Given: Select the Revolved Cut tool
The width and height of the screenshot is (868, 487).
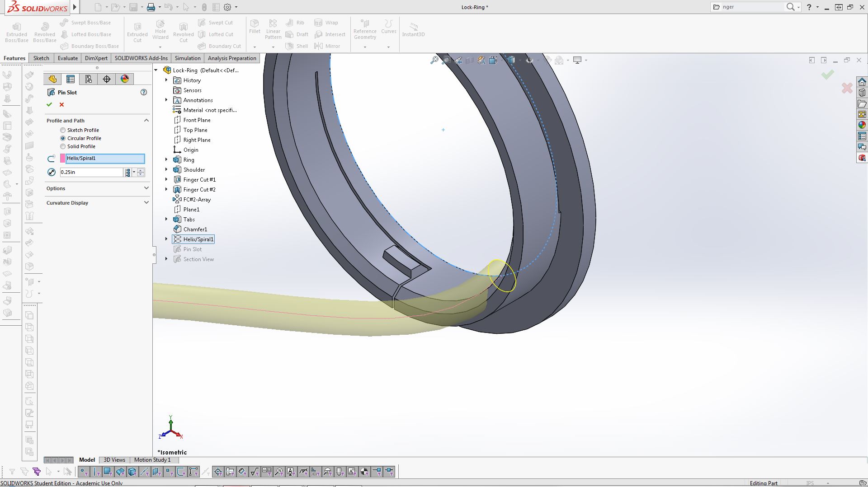Looking at the screenshot, I should click(184, 33).
